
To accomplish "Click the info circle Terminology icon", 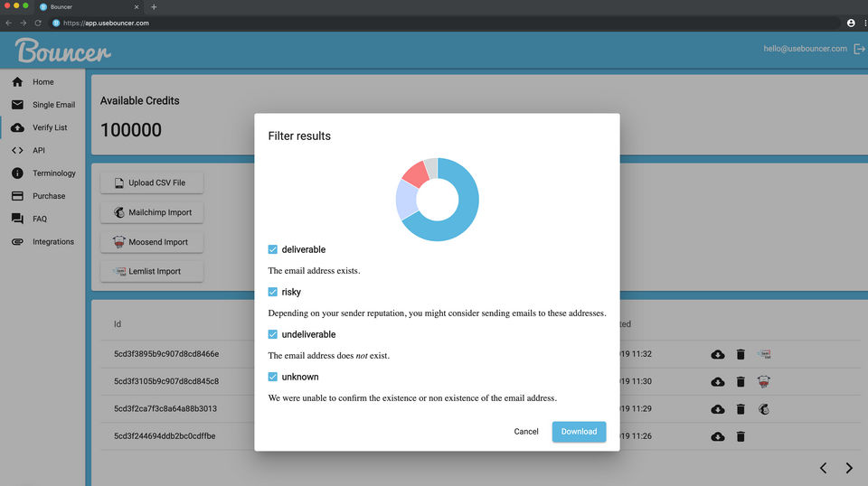I will [x=17, y=173].
